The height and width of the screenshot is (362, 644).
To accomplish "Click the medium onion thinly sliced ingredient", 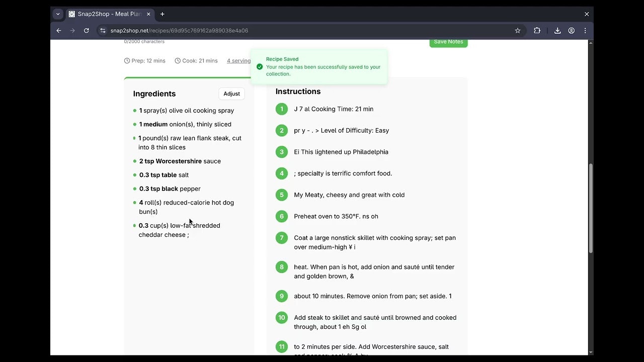I will (x=185, y=124).
